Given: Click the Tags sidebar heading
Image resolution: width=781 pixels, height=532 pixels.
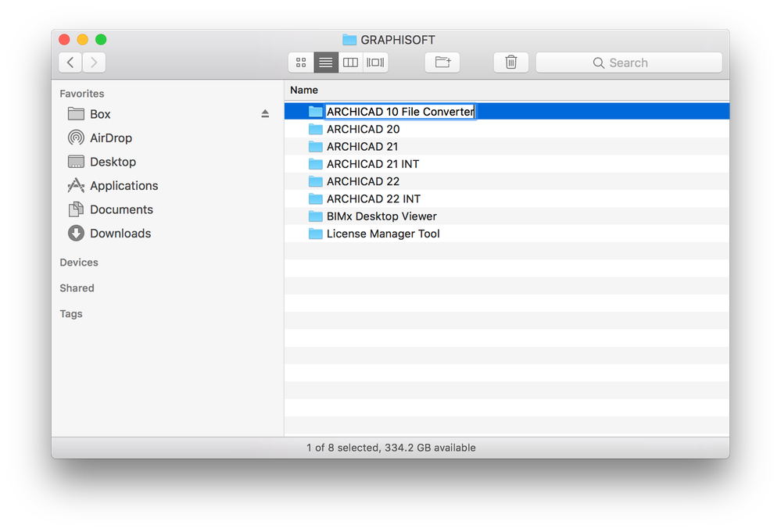Looking at the screenshot, I should click(70, 314).
